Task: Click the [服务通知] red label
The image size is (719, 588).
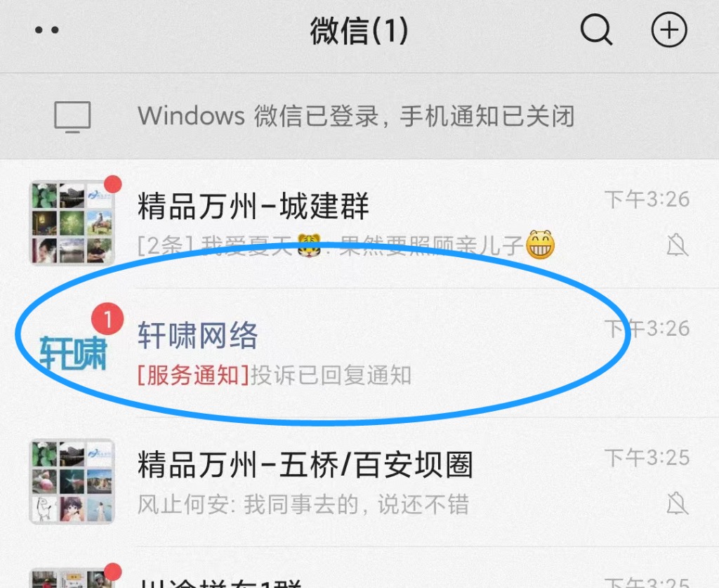Action: [x=193, y=375]
